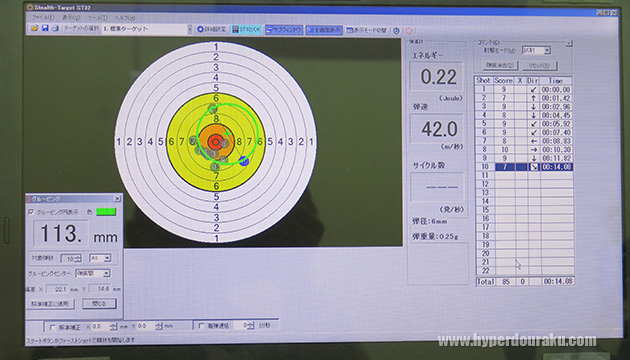Open the ツール menu
The width and height of the screenshot is (630, 360).
(97, 18)
